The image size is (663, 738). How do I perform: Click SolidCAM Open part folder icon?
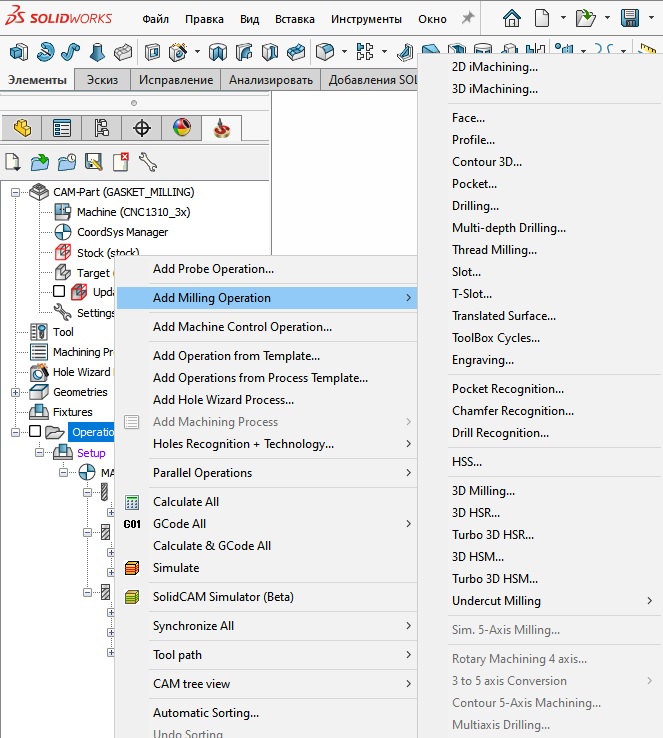pos(40,162)
